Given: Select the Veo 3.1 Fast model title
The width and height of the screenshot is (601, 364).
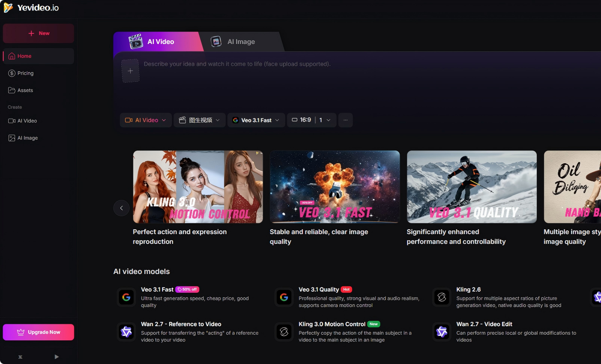Looking at the screenshot, I should (x=157, y=290).
